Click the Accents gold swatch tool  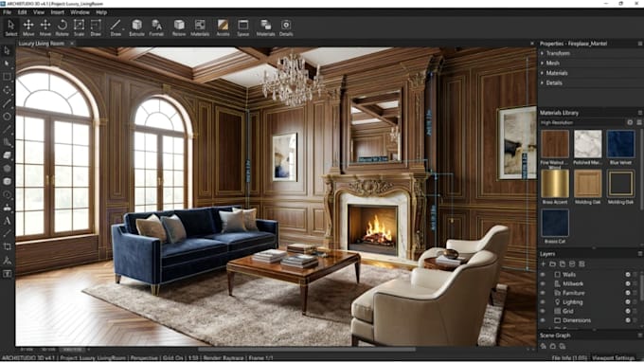click(x=223, y=27)
